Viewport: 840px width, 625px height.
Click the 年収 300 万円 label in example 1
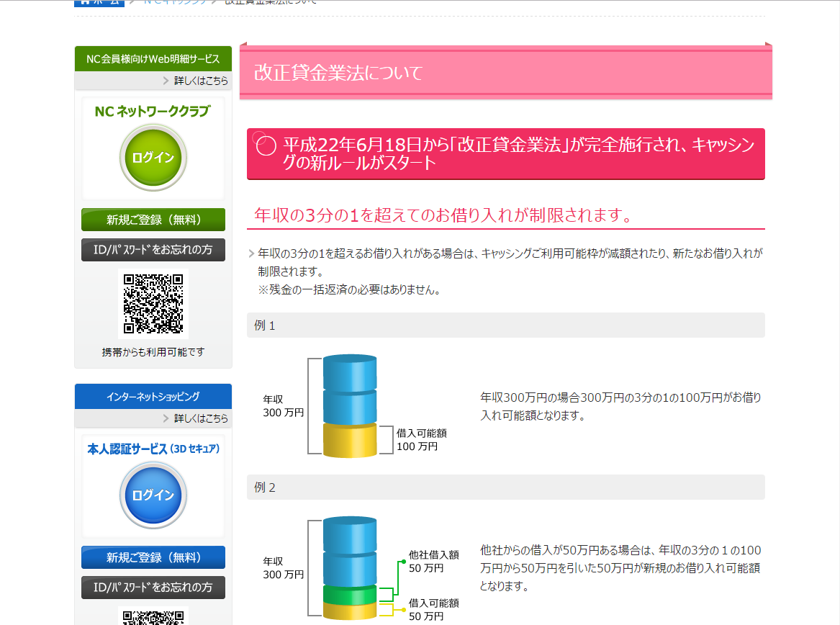point(284,406)
